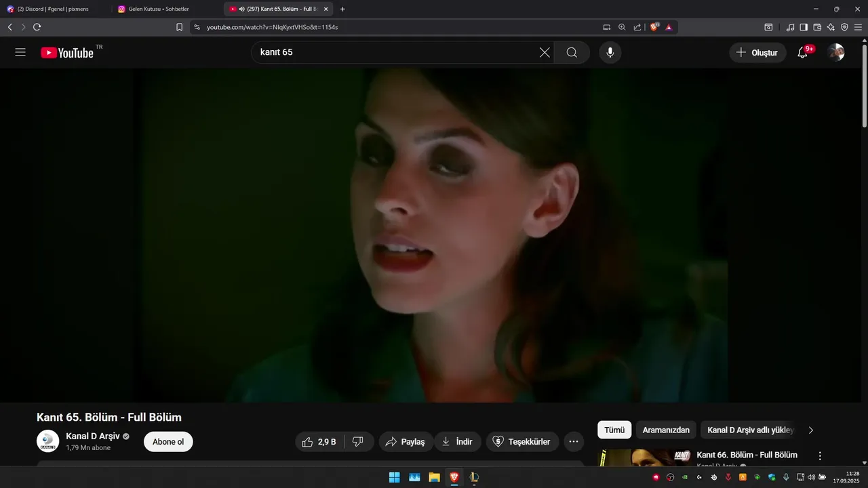This screenshot has width=868, height=488.
Task: Switch to the Discord #genel tab
Action: point(54,9)
